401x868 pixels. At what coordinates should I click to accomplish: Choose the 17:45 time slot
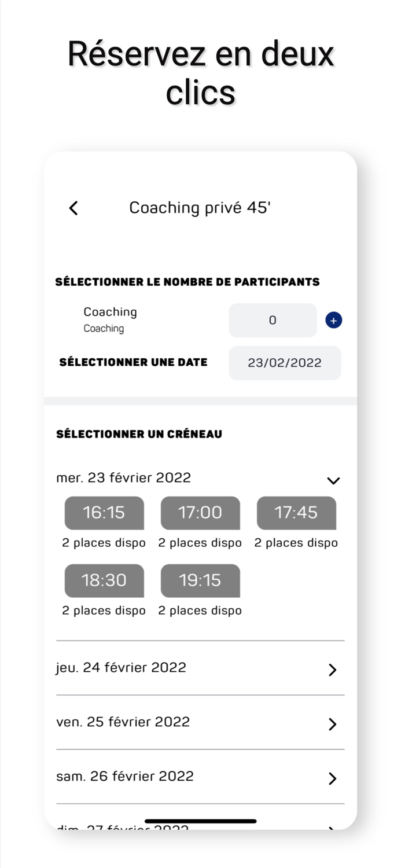click(x=296, y=513)
